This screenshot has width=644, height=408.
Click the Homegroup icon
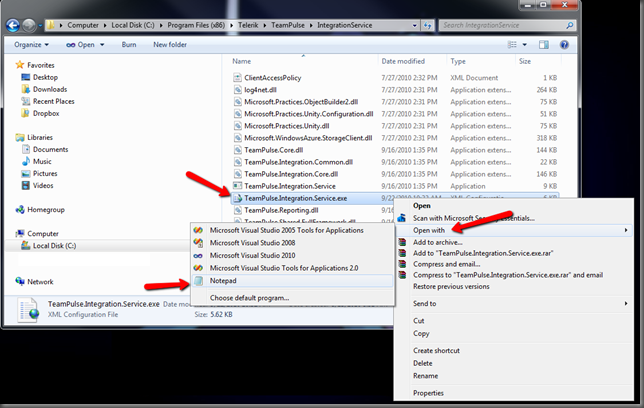20,210
